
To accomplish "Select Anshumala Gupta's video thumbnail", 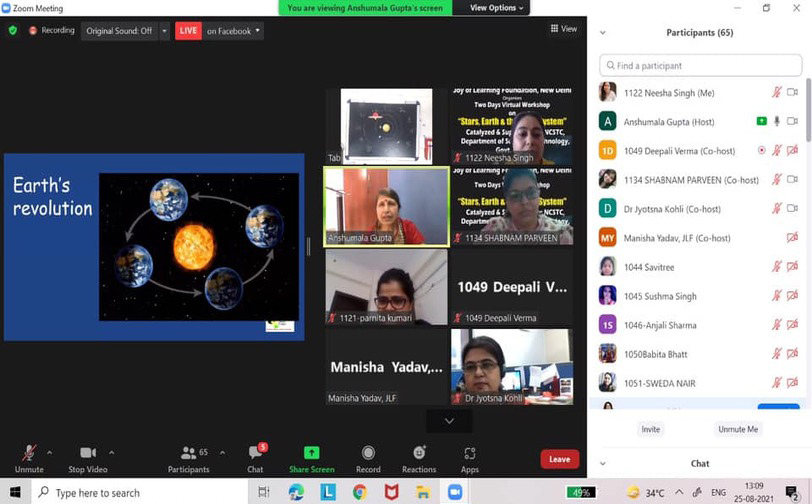I will (386, 206).
